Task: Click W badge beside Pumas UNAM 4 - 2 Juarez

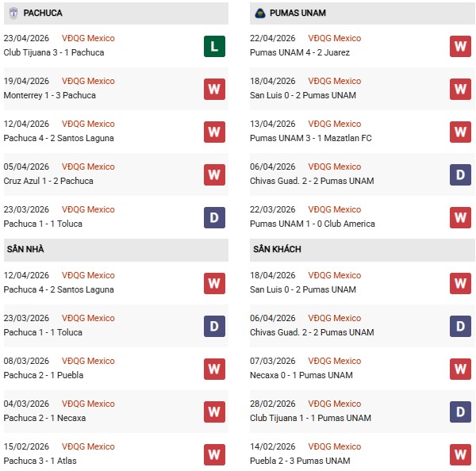Action: click(x=460, y=46)
